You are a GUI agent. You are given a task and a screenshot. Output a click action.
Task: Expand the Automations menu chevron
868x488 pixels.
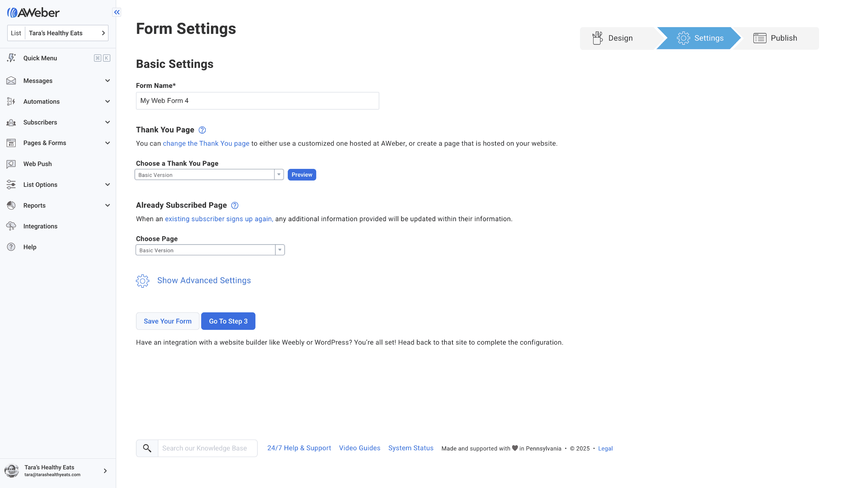point(107,101)
